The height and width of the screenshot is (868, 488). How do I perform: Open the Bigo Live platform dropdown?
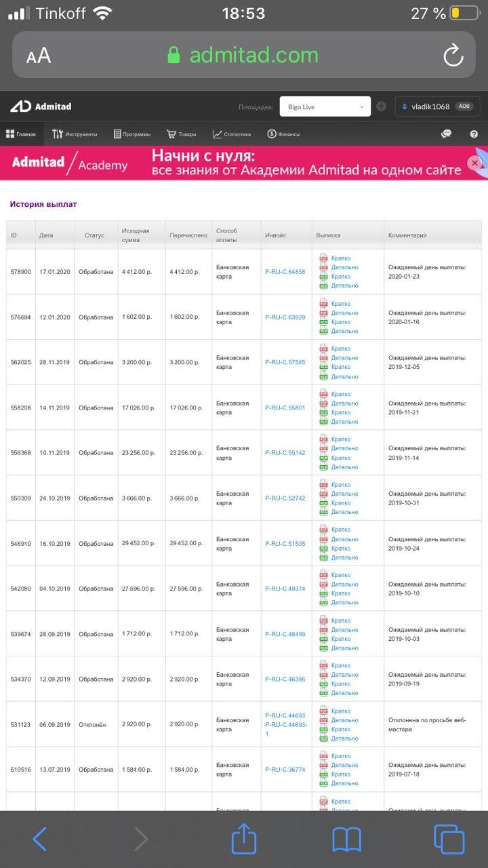[325, 106]
